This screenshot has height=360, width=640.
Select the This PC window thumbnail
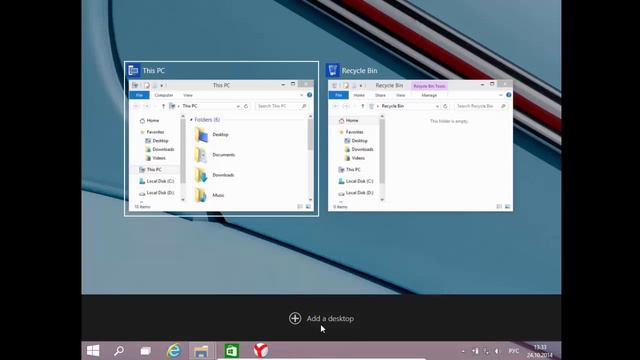point(222,139)
